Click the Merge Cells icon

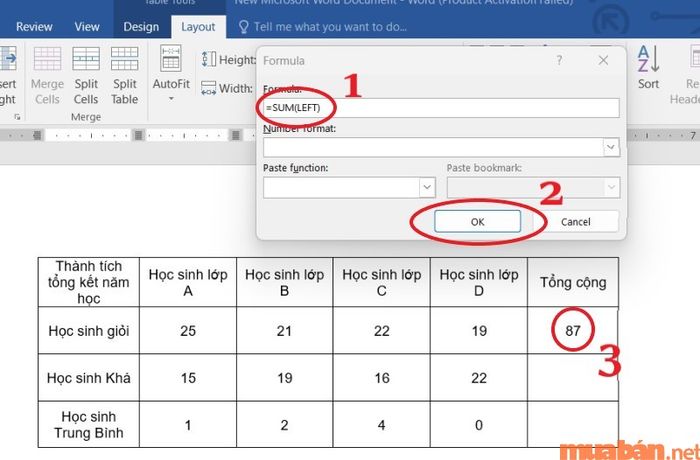coord(47,59)
